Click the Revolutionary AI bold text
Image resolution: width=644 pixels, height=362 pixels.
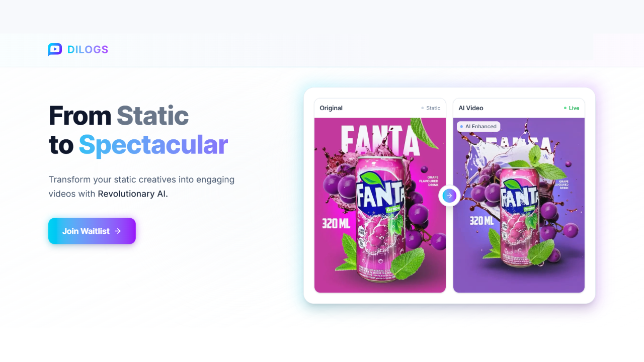133,194
